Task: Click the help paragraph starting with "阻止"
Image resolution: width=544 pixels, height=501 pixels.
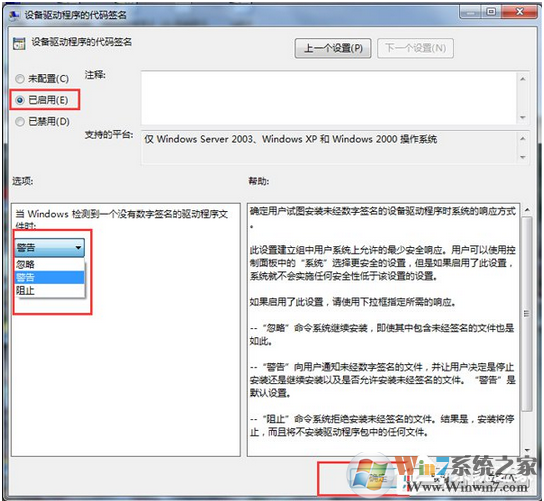Action: [x=382, y=425]
